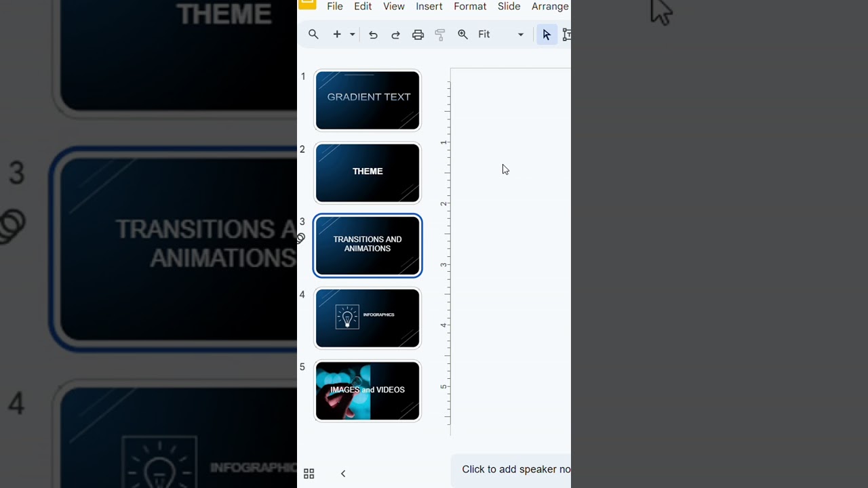
Task: Open the View menu
Action: click(394, 6)
